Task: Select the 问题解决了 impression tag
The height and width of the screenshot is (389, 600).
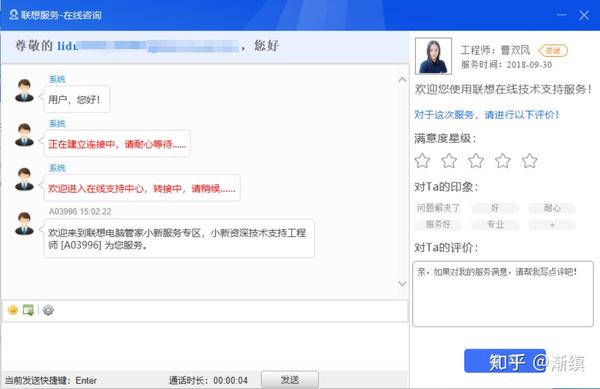Action: coord(438,208)
